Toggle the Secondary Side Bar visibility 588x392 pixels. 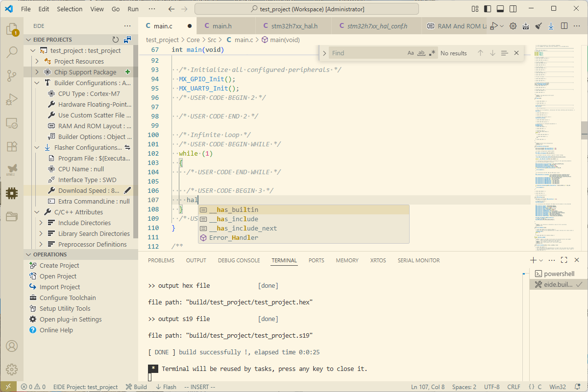click(513, 9)
